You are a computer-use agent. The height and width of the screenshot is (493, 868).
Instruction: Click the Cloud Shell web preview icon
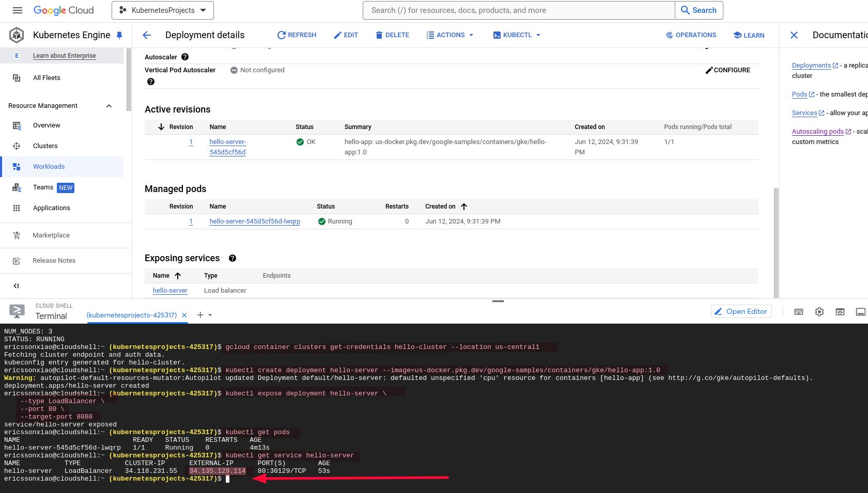[x=840, y=312]
